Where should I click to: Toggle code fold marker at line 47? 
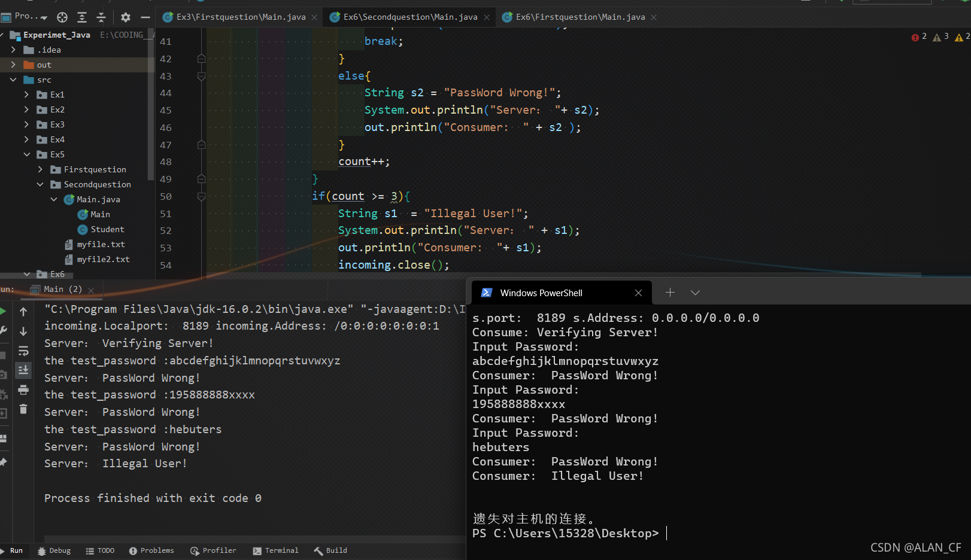point(201,145)
